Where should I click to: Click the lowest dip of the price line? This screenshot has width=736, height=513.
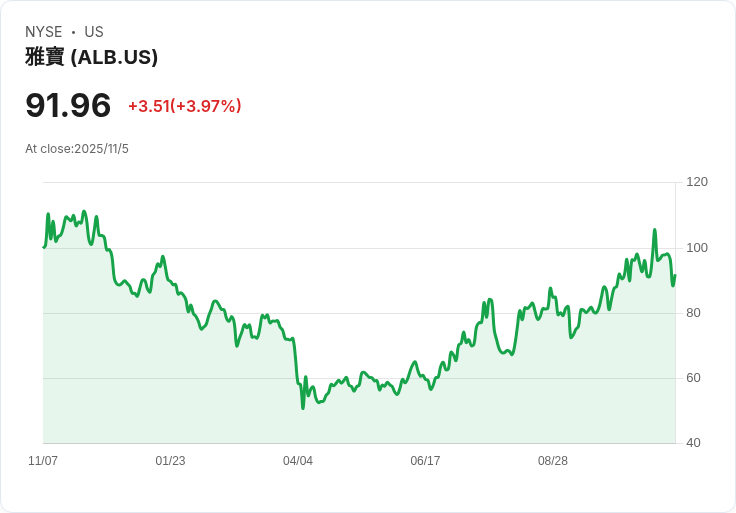pos(303,407)
